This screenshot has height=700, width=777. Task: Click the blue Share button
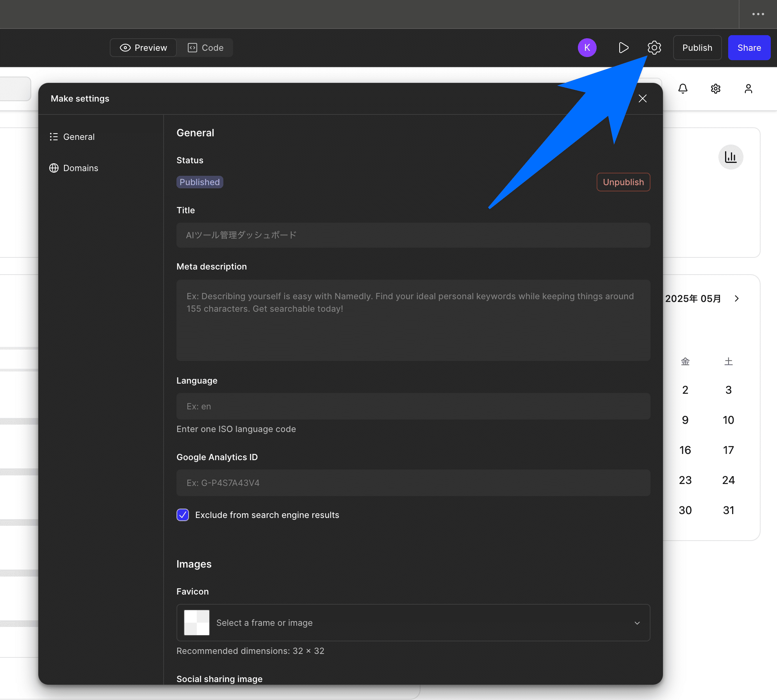pyautogui.click(x=749, y=48)
